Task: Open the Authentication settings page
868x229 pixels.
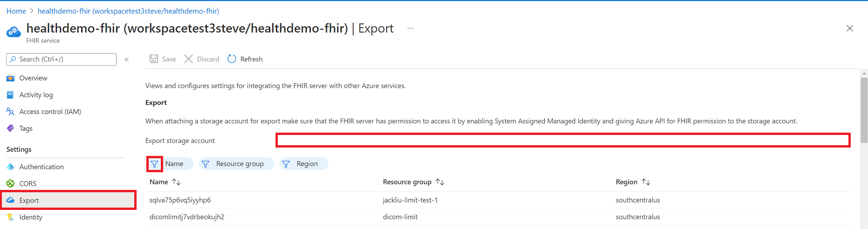Action: click(41, 167)
